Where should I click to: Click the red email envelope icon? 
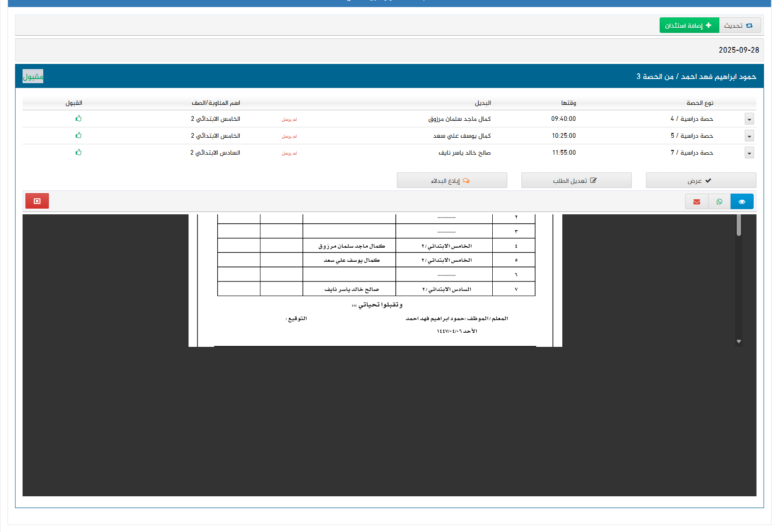coord(696,202)
